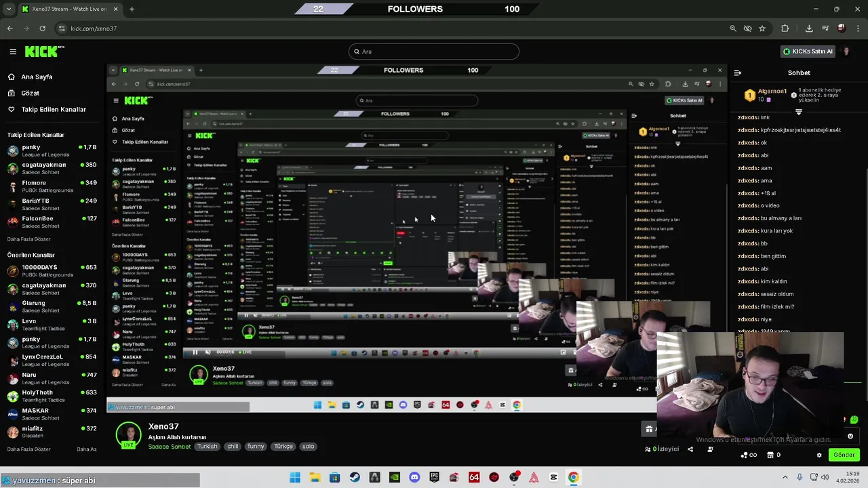Viewport: 868px width, 488px height.
Task: Select the Xeno37 Stream browser tab
Action: (70, 9)
